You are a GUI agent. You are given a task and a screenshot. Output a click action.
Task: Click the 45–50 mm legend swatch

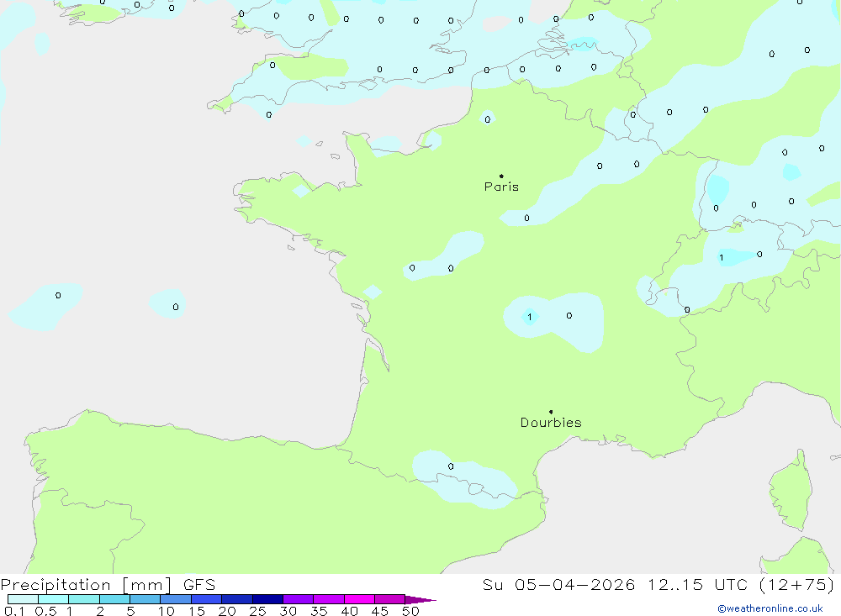pyautogui.click(x=390, y=599)
